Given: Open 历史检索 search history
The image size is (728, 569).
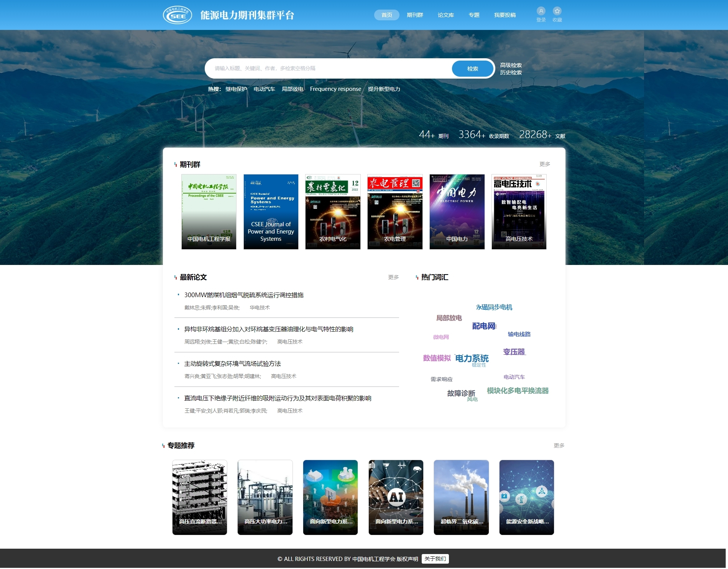Looking at the screenshot, I should (x=511, y=72).
